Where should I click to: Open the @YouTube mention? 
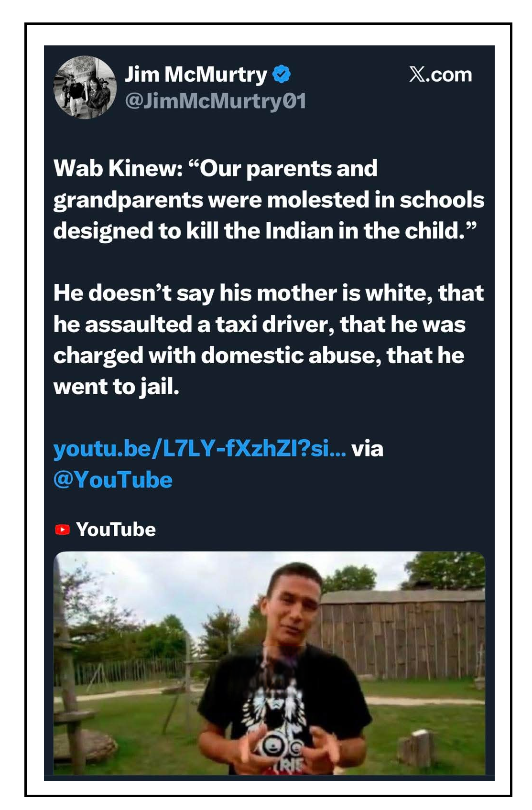point(113,479)
